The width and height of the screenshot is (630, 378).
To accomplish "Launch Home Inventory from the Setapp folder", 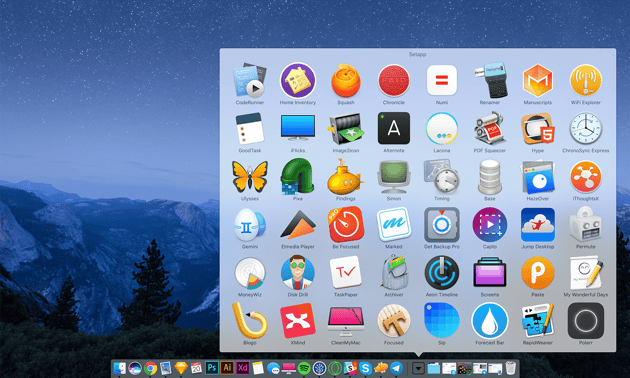I will tap(298, 80).
